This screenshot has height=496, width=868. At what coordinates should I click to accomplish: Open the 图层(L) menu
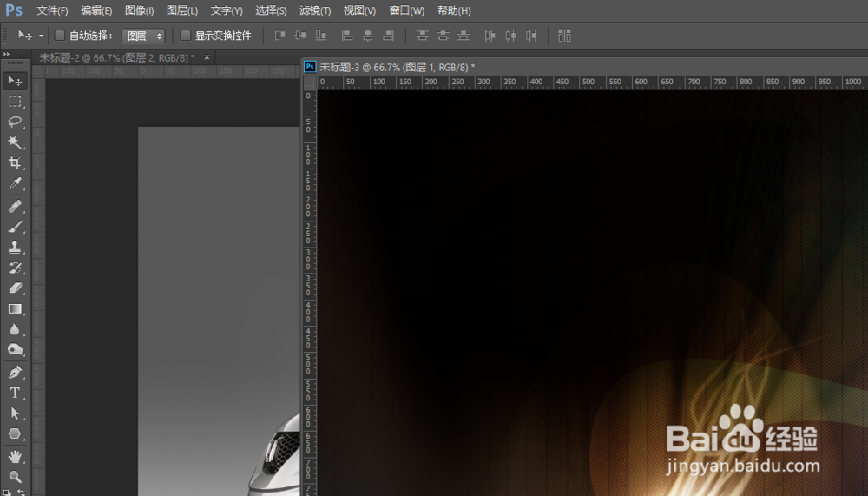(182, 10)
